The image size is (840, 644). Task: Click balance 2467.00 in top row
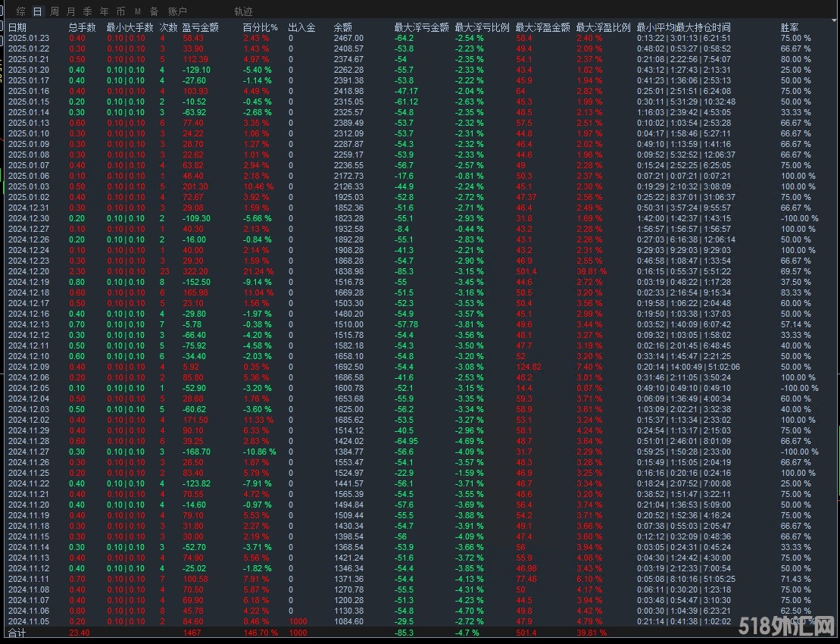(348, 38)
